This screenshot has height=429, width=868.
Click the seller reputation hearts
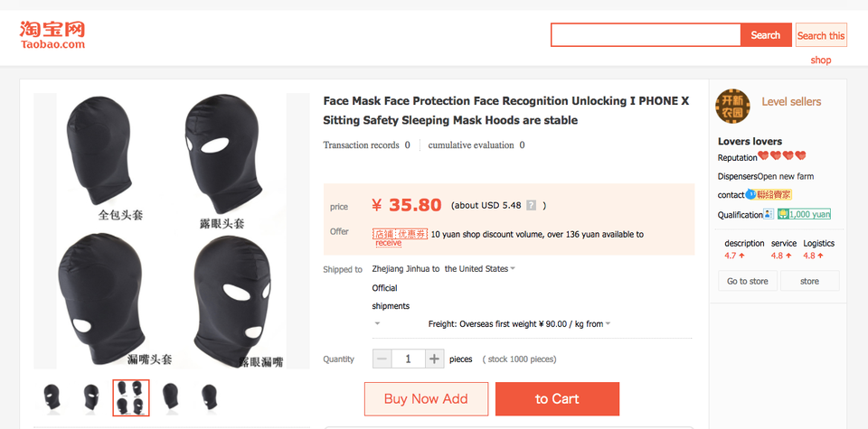[781, 157]
